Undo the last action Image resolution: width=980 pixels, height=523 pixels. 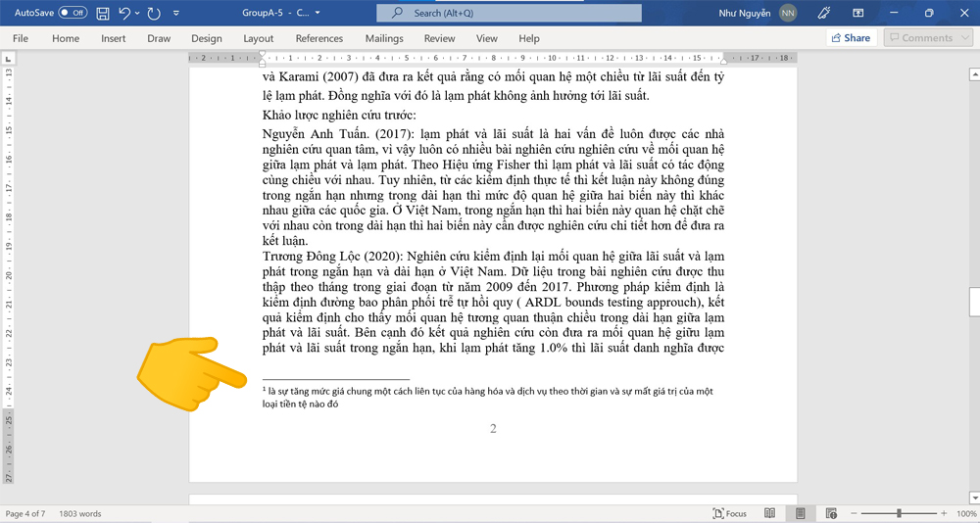pyautogui.click(x=125, y=13)
